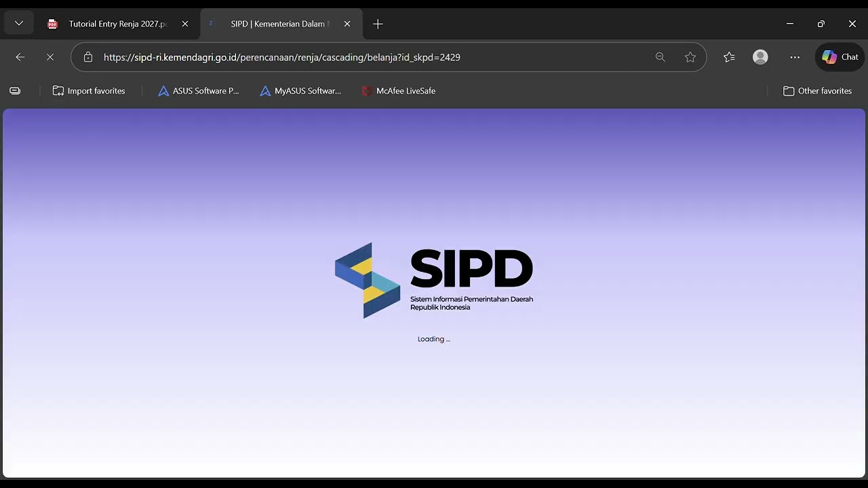
Task: Open the Favorites list button
Action: pyautogui.click(x=729, y=57)
